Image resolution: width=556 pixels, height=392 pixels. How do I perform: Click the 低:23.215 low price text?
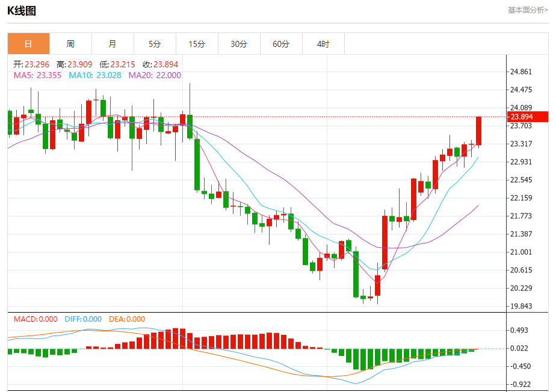(x=117, y=64)
